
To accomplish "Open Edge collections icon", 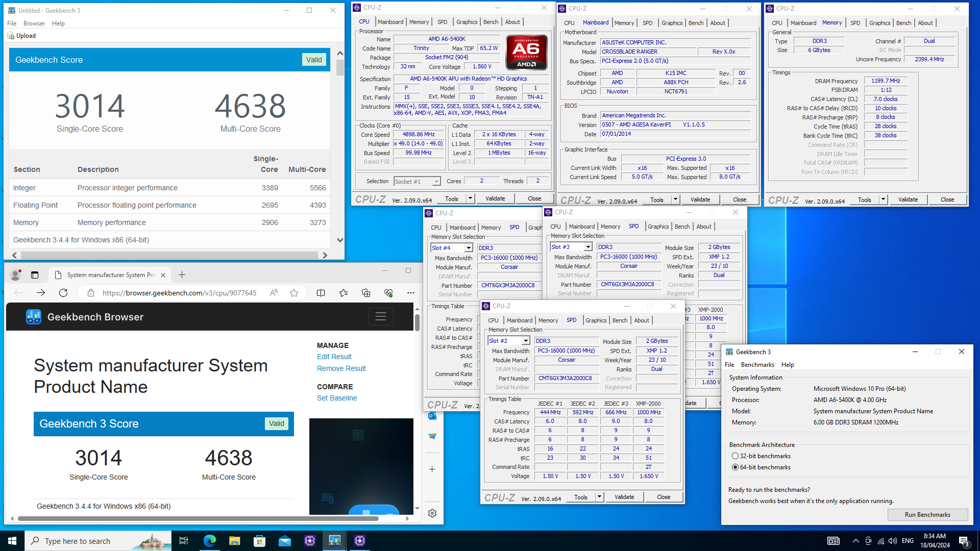I will tap(366, 293).
